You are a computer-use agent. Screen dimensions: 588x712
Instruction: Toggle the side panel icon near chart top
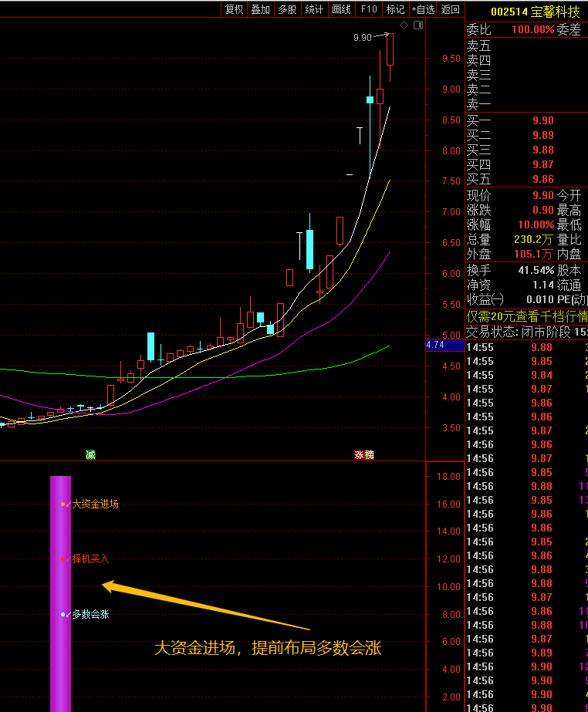(x=418, y=25)
